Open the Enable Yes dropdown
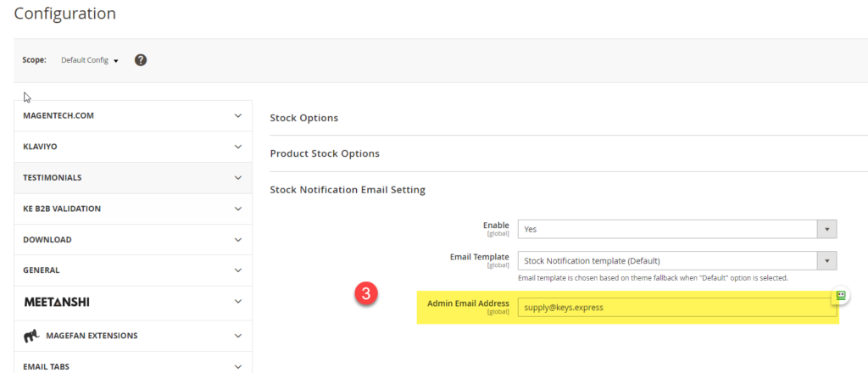Viewport: 868px width, 373px height. (676, 229)
